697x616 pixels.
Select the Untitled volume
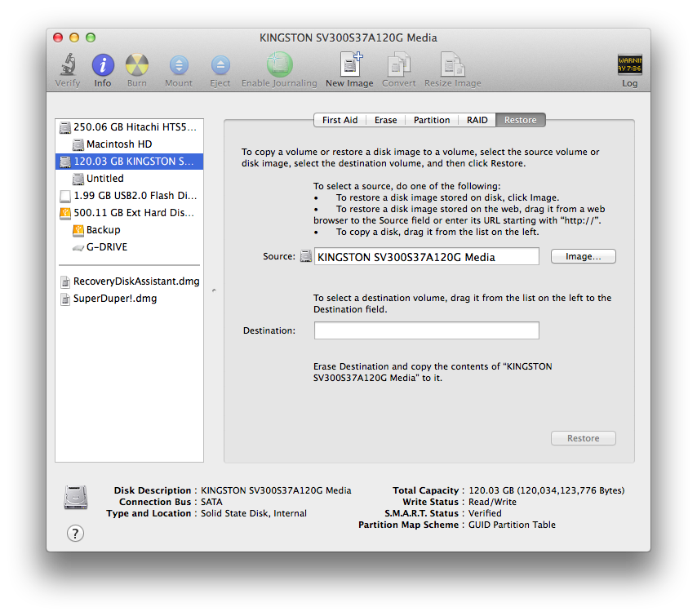[x=129, y=179]
